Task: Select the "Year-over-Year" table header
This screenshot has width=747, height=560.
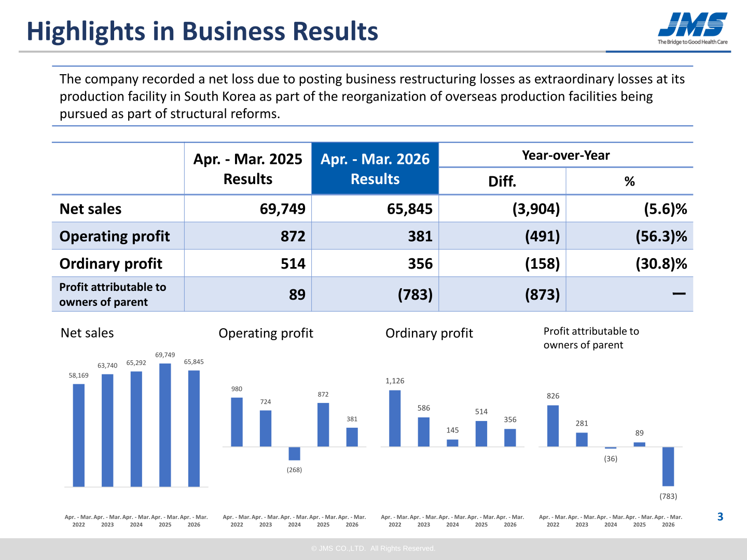Action: 566,155
